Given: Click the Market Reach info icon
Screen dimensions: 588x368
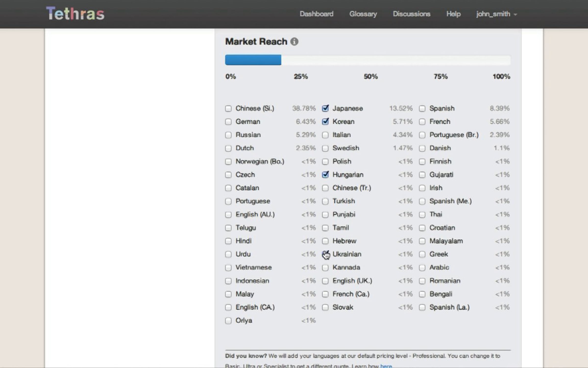Looking at the screenshot, I should (294, 42).
